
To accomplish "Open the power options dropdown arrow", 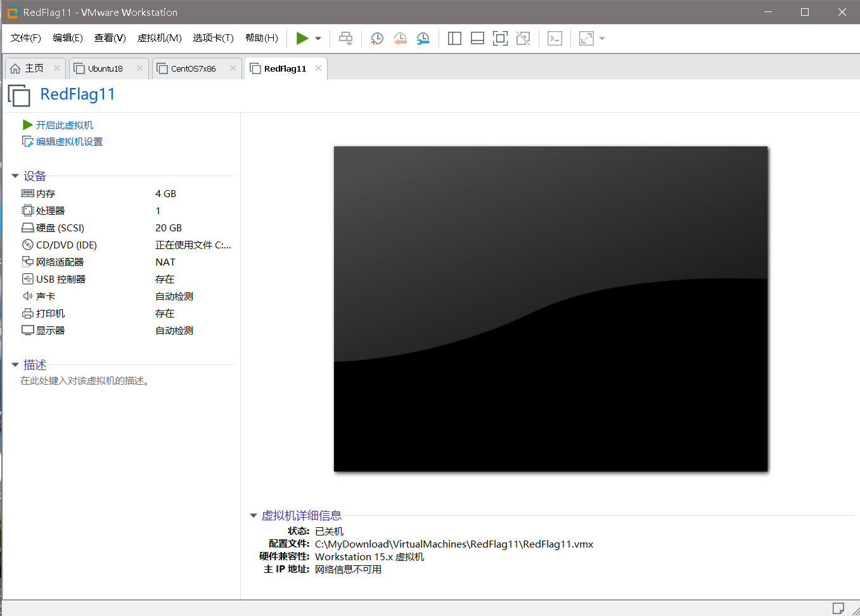I will (x=318, y=39).
